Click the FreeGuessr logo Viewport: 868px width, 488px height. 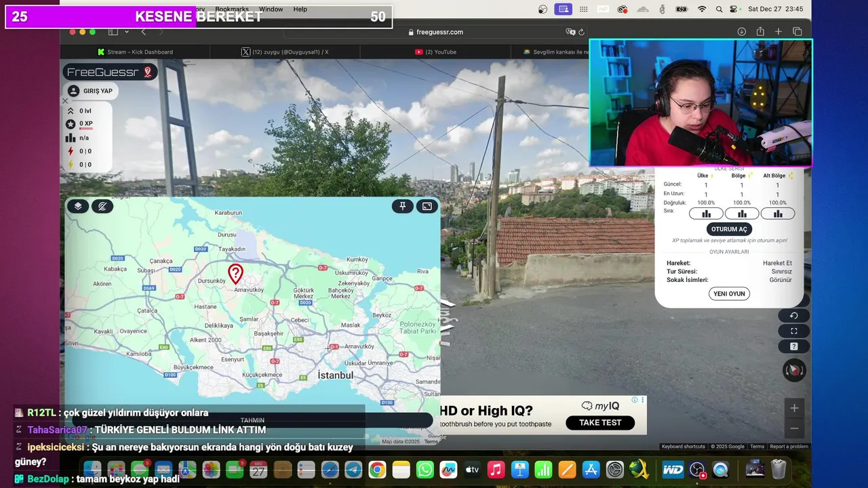(x=110, y=72)
